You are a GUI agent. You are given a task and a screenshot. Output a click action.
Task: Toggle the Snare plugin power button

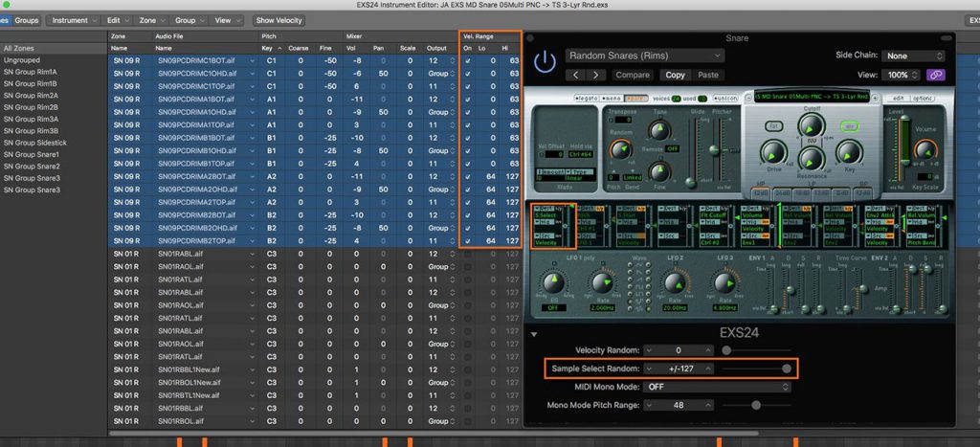click(x=545, y=61)
